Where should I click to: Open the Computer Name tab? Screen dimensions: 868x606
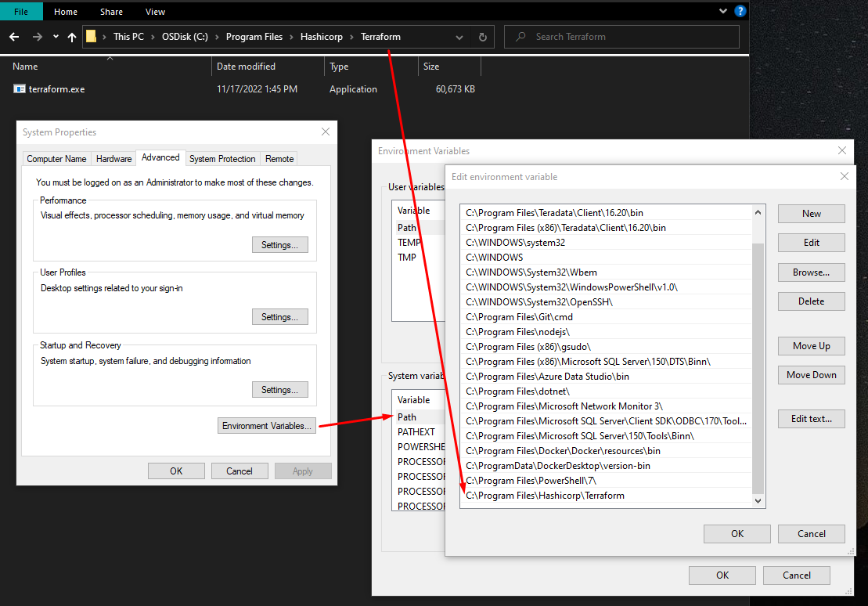pyautogui.click(x=56, y=159)
